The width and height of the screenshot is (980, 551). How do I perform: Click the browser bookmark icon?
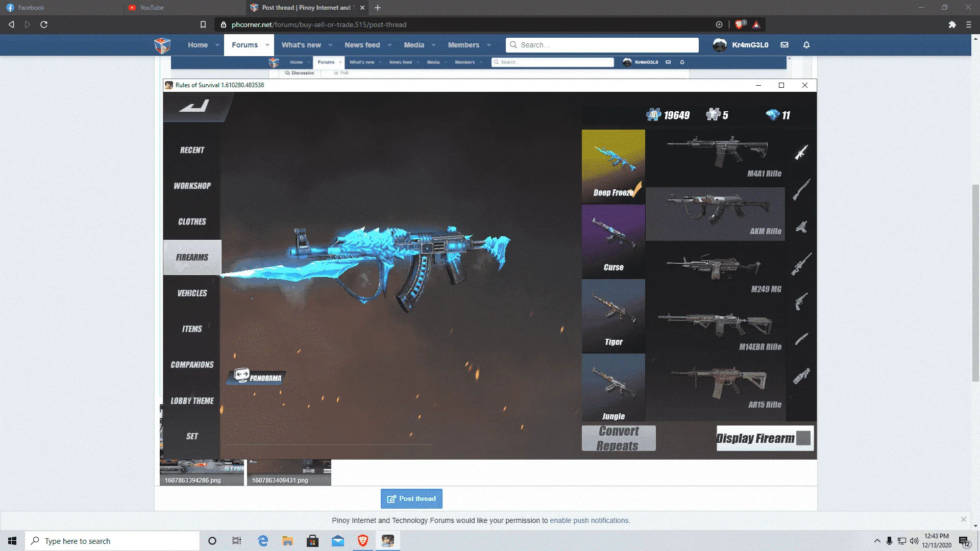(203, 24)
